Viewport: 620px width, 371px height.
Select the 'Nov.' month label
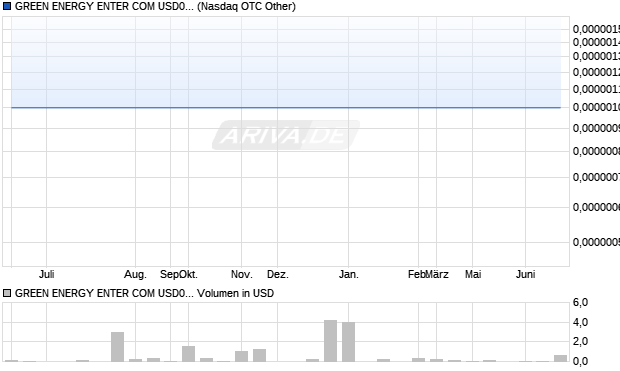click(242, 274)
